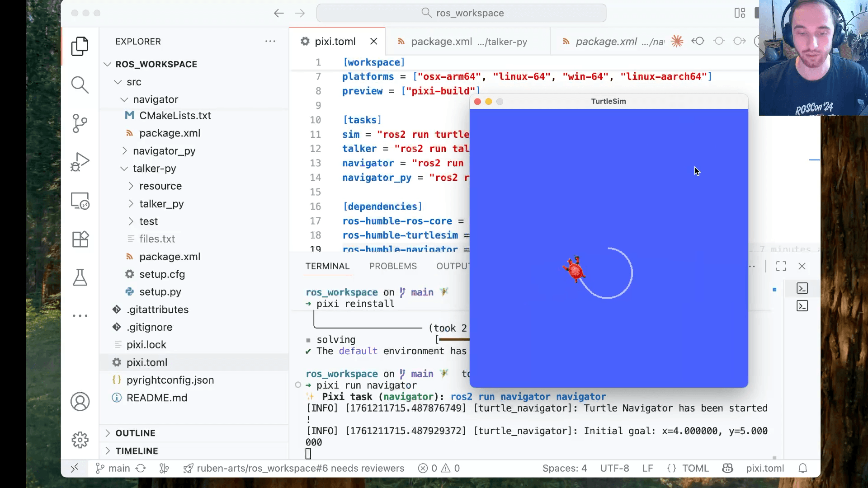The width and height of the screenshot is (868, 488).
Task: Open the Source Control view
Action: point(80,123)
